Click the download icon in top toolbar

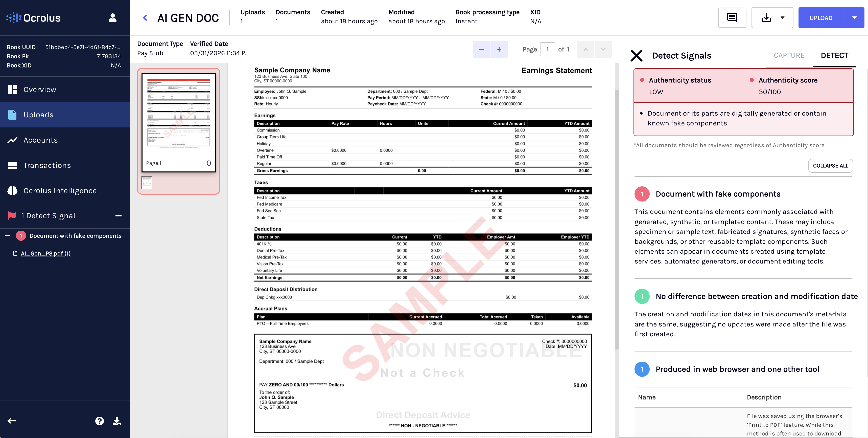tap(766, 17)
